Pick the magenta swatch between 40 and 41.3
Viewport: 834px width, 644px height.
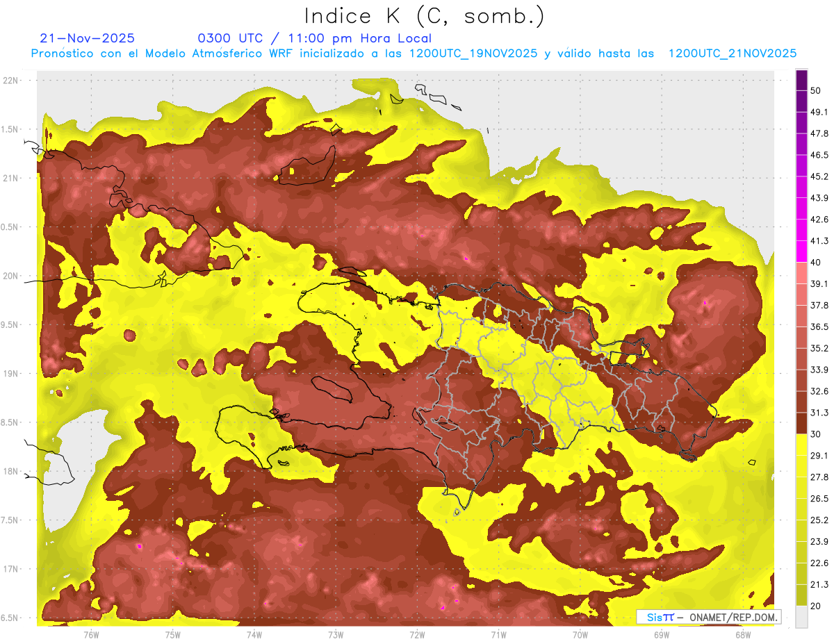[801, 251]
